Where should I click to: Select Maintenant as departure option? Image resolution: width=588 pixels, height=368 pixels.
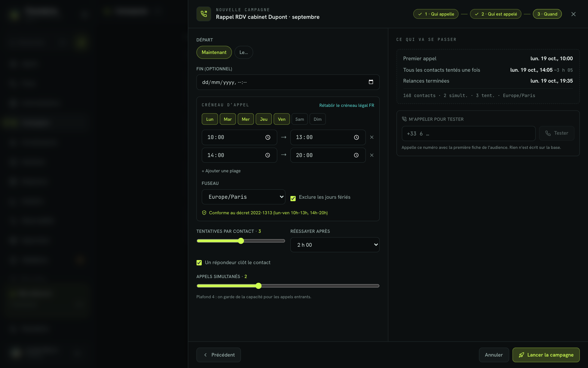coord(214,52)
